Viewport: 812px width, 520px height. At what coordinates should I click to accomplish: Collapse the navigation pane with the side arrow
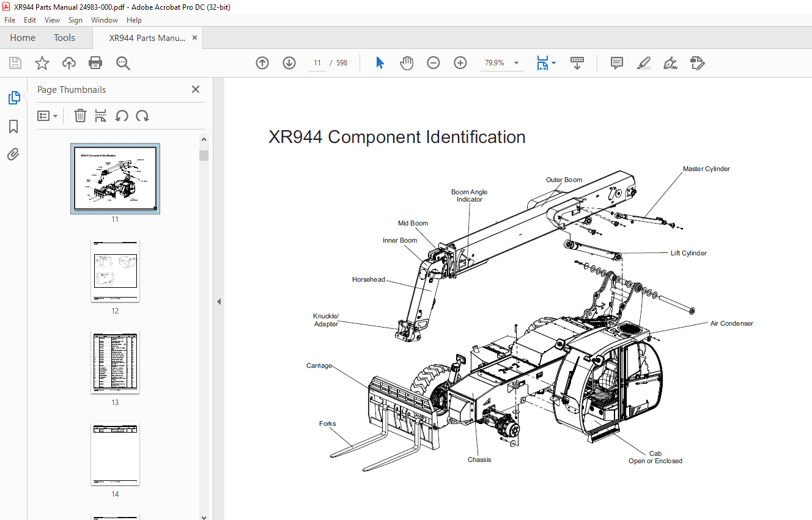click(219, 301)
